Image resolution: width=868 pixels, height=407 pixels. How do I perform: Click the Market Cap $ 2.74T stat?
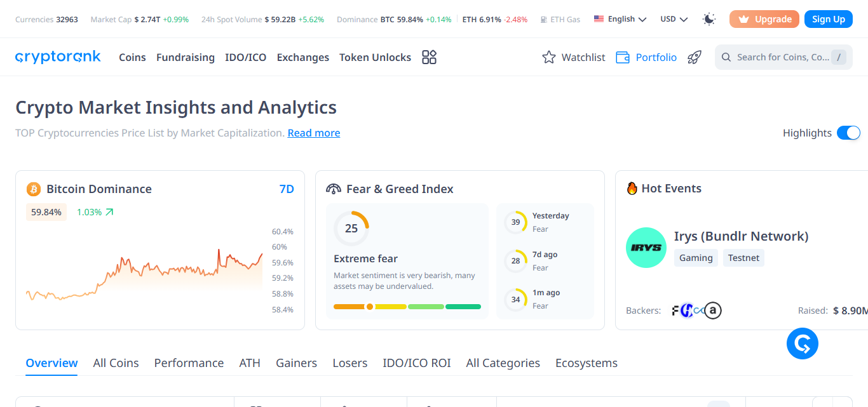(x=140, y=20)
